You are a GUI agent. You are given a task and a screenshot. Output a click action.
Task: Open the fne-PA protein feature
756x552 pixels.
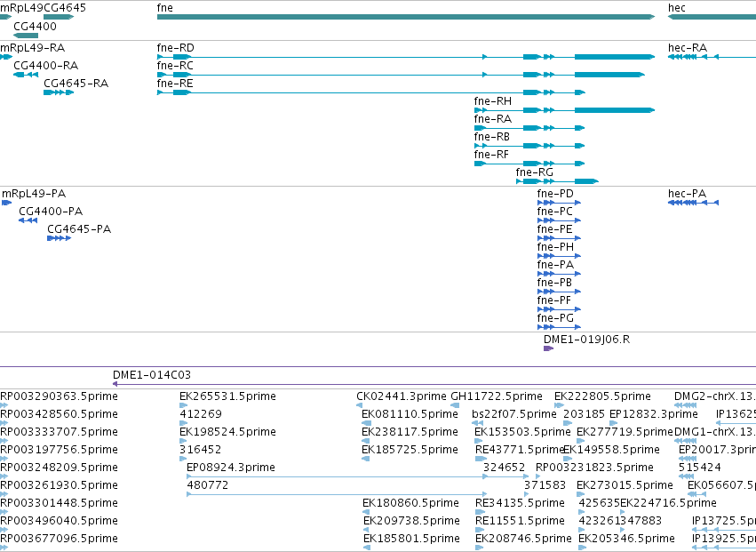point(559,274)
